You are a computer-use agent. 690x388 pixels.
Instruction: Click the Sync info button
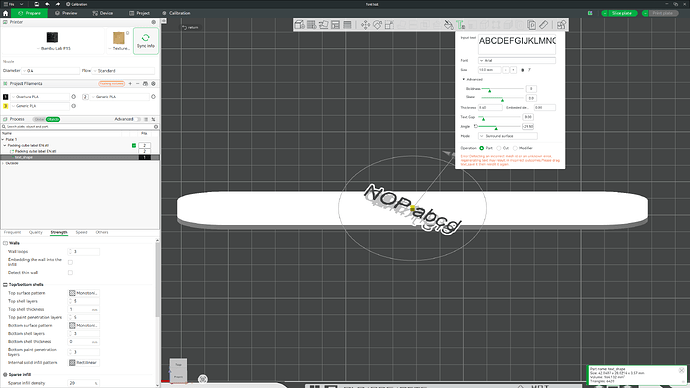coord(146,41)
